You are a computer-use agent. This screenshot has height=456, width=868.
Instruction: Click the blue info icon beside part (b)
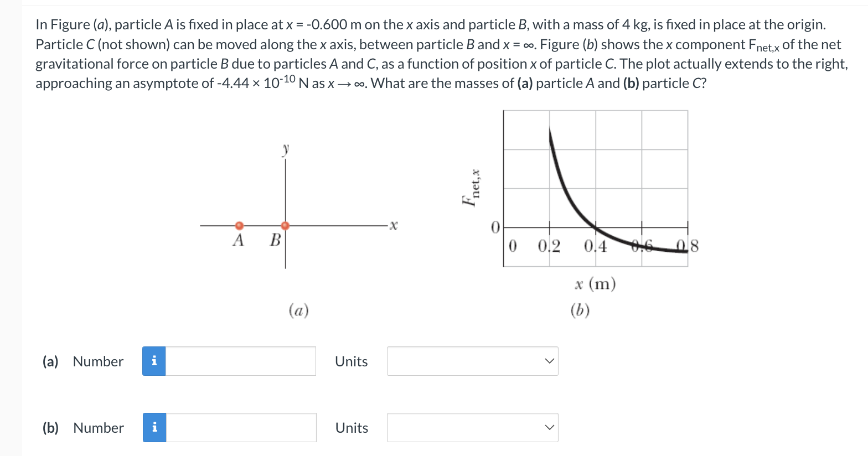point(155,427)
